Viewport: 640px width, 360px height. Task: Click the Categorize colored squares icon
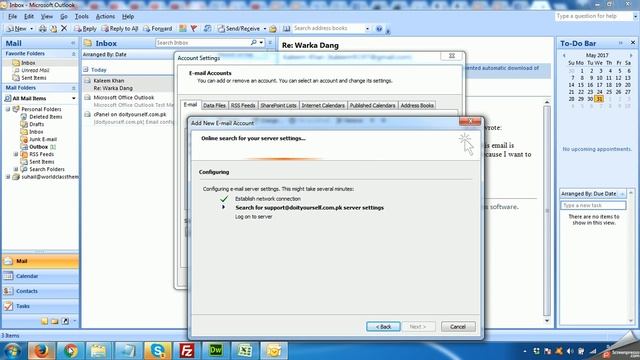(x=183, y=29)
